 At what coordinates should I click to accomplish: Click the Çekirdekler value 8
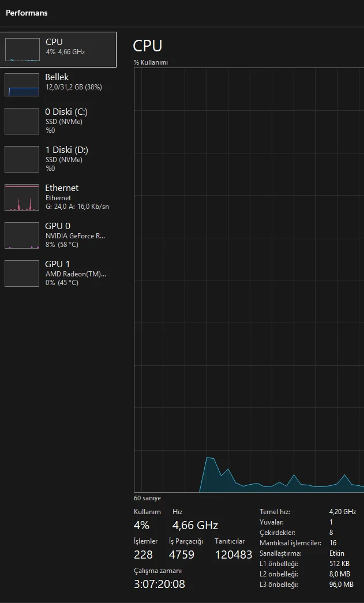[x=331, y=533]
